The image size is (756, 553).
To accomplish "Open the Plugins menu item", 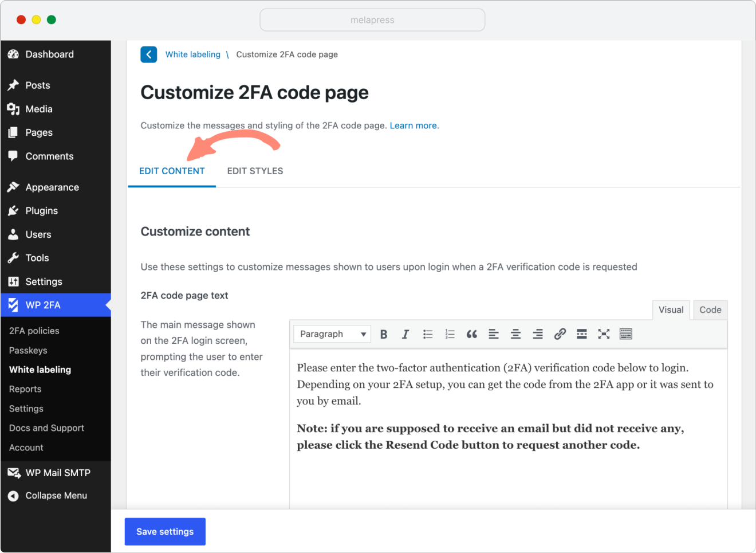I will [56, 211].
